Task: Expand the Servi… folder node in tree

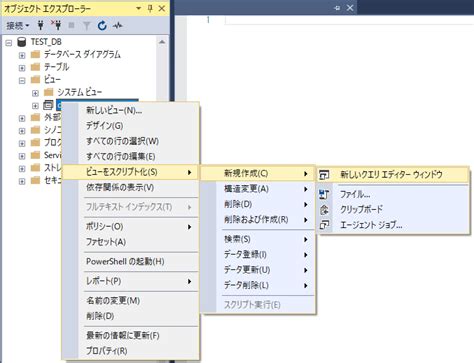Action: 22,156
